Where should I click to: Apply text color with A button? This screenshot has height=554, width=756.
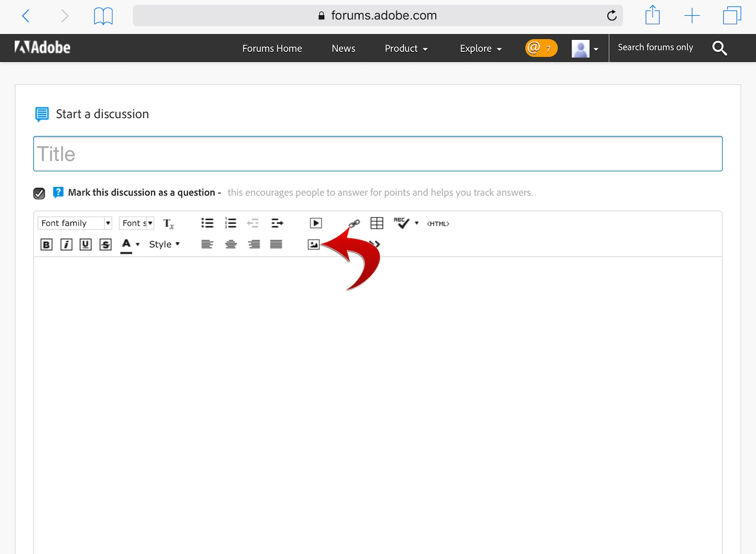pos(126,245)
